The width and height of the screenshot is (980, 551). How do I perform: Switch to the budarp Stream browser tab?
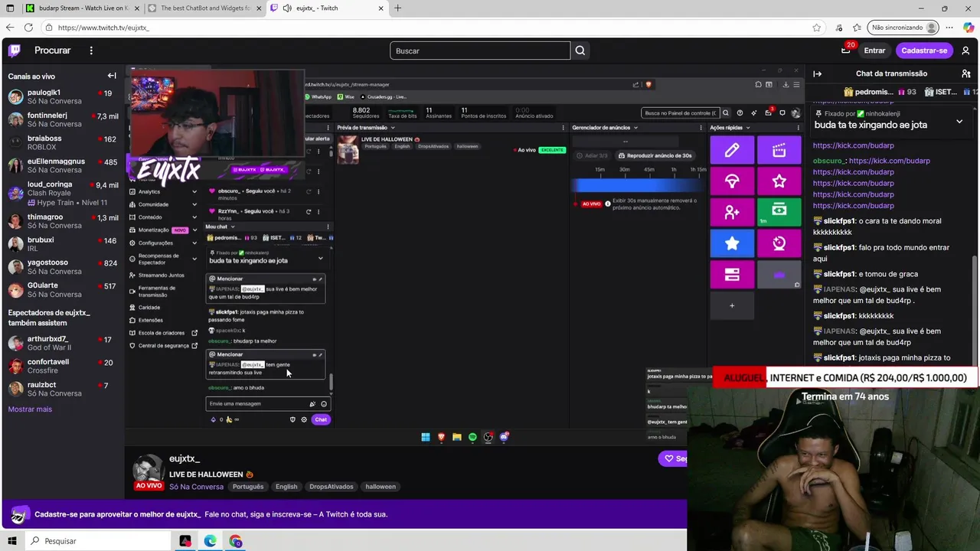pos(82,8)
